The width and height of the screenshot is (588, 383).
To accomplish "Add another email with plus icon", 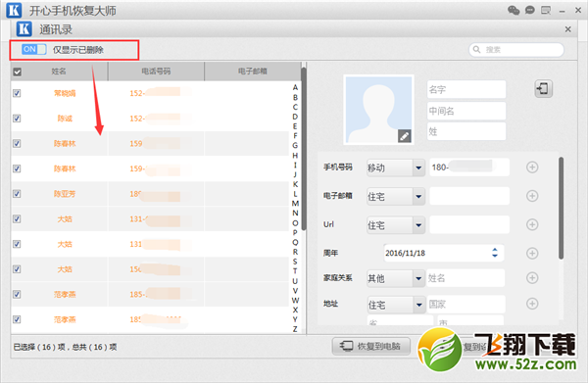I will pyautogui.click(x=532, y=196).
